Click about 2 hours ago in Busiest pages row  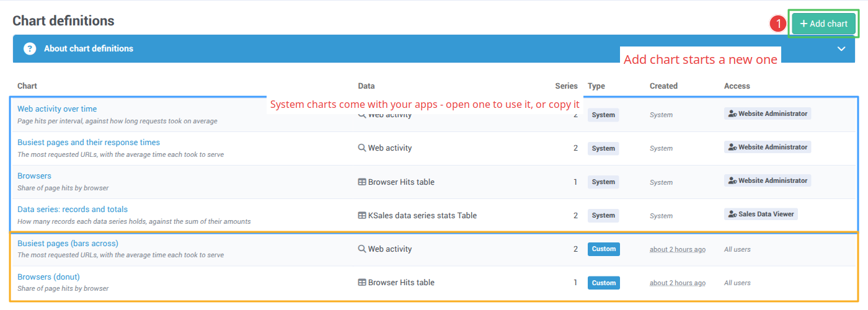pos(678,249)
